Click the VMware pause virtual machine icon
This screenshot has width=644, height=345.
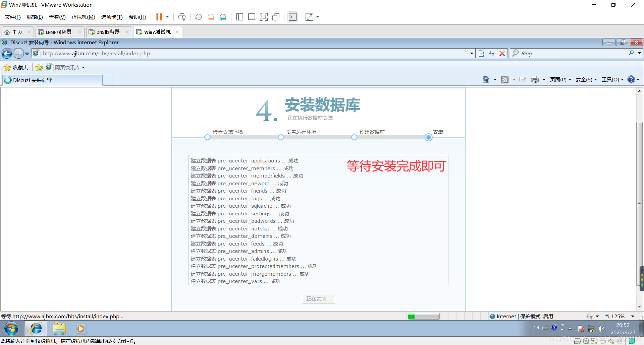pyautogui.click(x=159, y=17)
